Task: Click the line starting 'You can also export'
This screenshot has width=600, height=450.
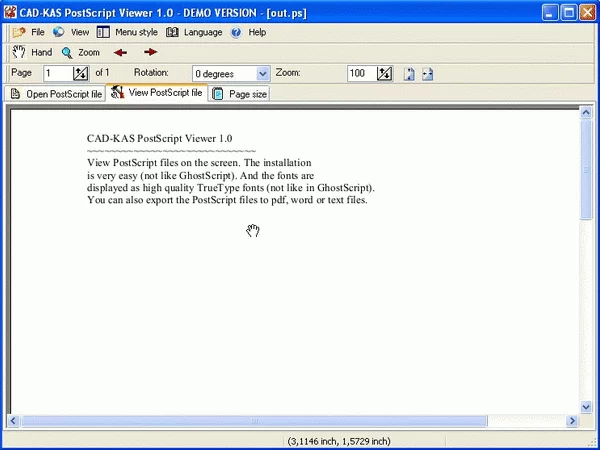Action: point(227,200)
